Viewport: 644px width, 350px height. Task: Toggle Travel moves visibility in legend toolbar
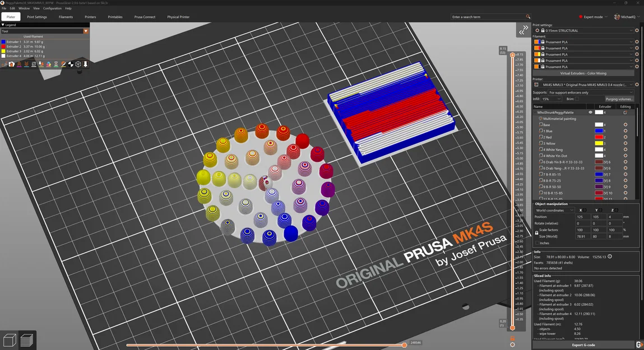[x=4, y=64]
